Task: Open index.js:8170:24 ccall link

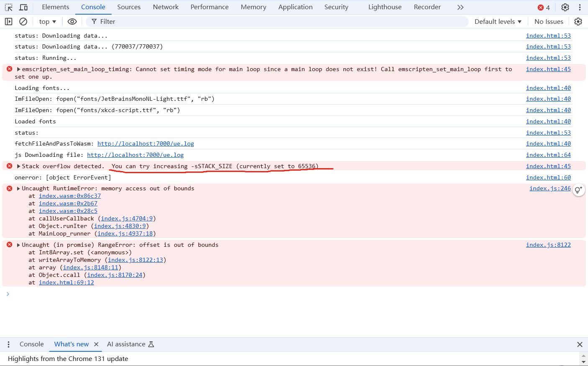Action: 115,275
